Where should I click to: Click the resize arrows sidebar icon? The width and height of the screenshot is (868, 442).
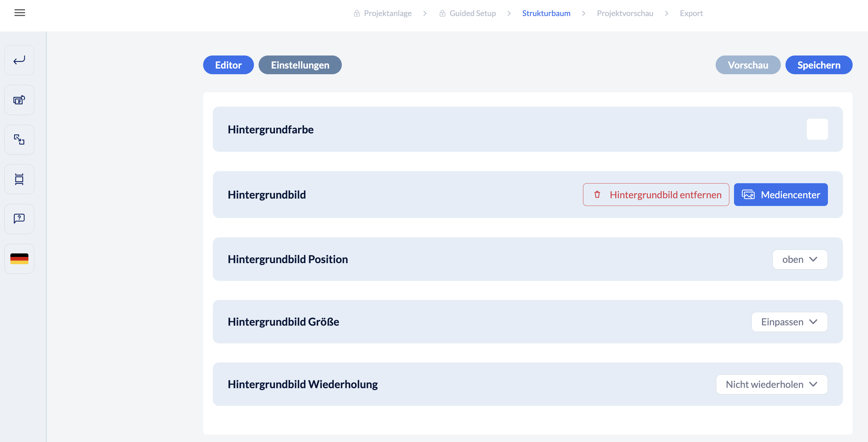[x=19, y=139]
